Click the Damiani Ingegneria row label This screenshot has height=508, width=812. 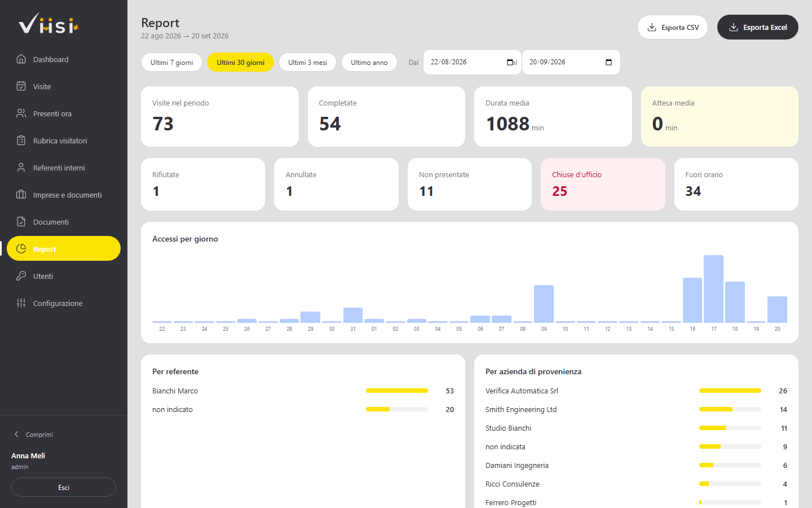[x=517, y=465]
